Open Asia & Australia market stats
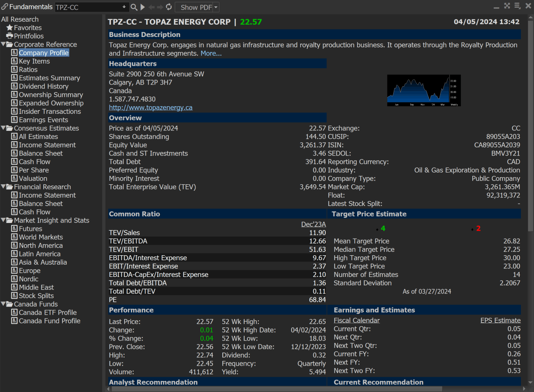 [43, 262]
